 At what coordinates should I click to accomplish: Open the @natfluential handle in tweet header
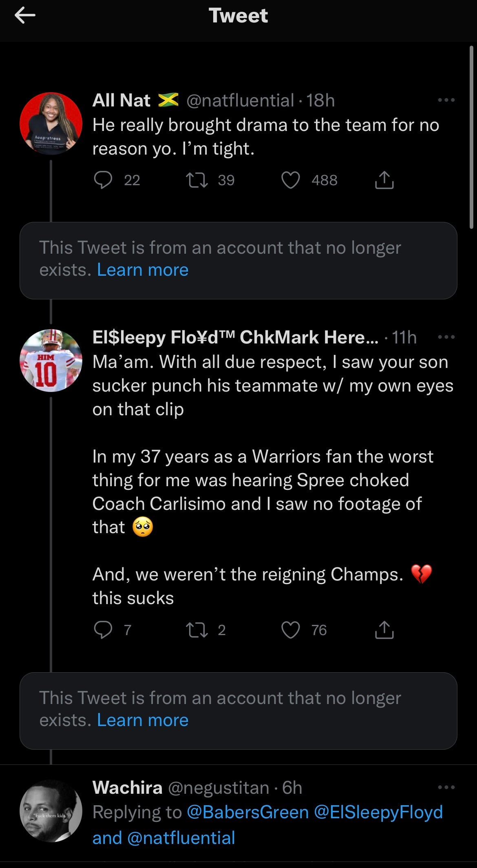240,100
